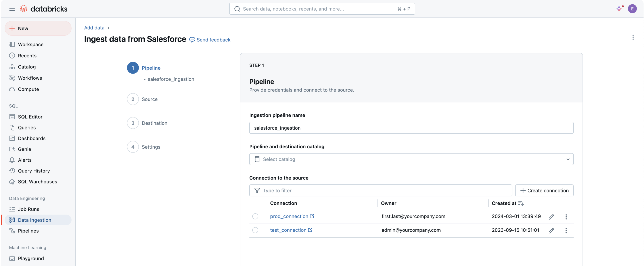Click the Add data breadcrumb link
This screenshot has width=644, height=266.
pyautogui.click(x=94, y=28)
